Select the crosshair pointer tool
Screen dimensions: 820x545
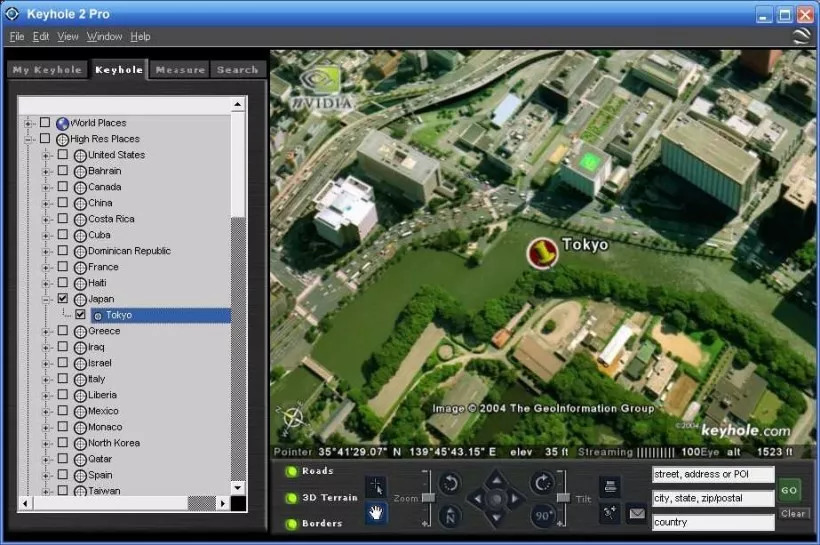pyautogui.click(x=376, y=486)
